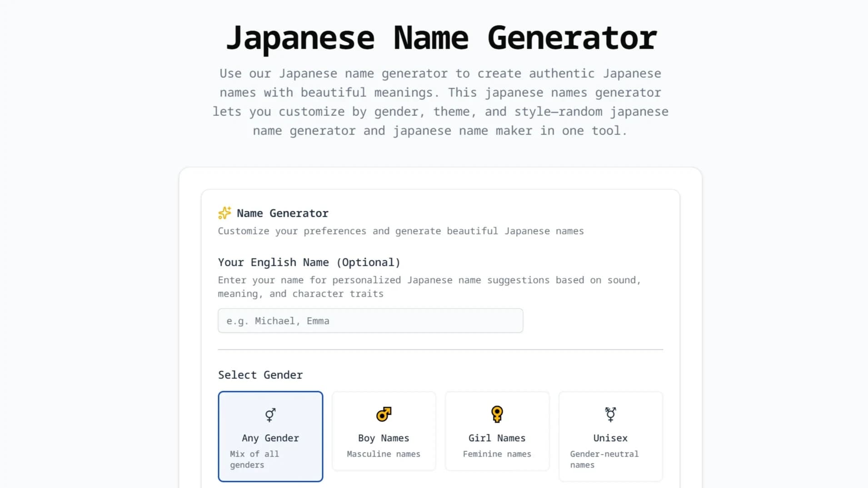
Task: Click the 'Mix of all genders' description
Action: pos(254,459)
